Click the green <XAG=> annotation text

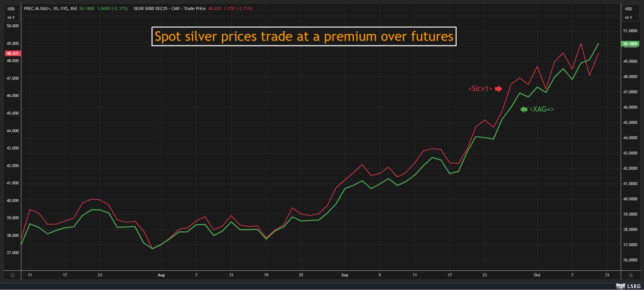[x=542, y=109]
